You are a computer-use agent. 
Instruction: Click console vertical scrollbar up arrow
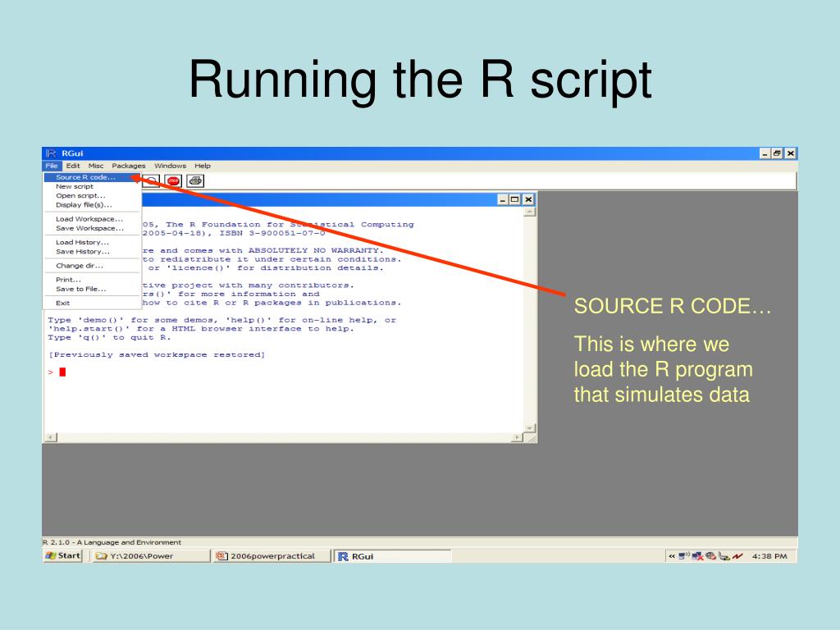pos(529,212)
